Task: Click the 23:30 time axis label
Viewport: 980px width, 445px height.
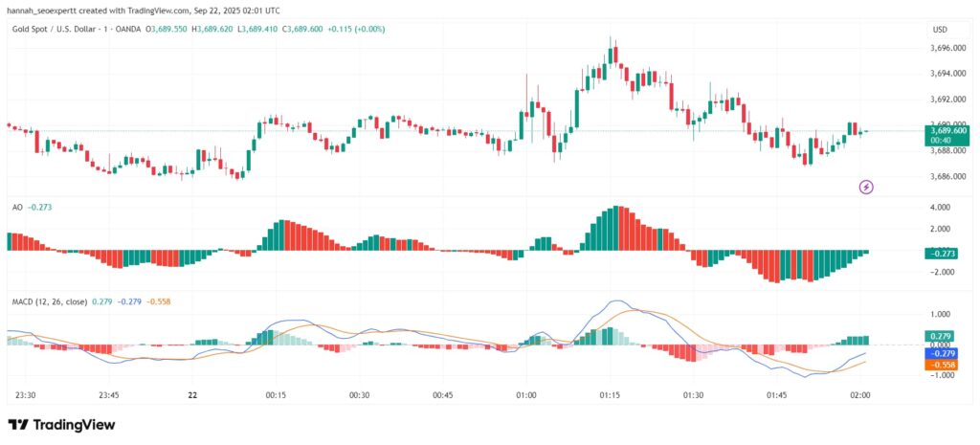Action: 25,395
